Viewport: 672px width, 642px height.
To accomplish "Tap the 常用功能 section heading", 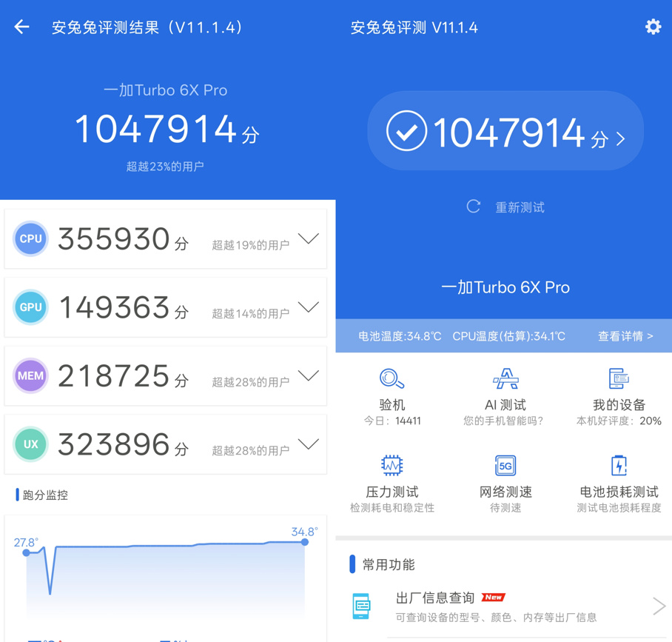I will point(389,564).
